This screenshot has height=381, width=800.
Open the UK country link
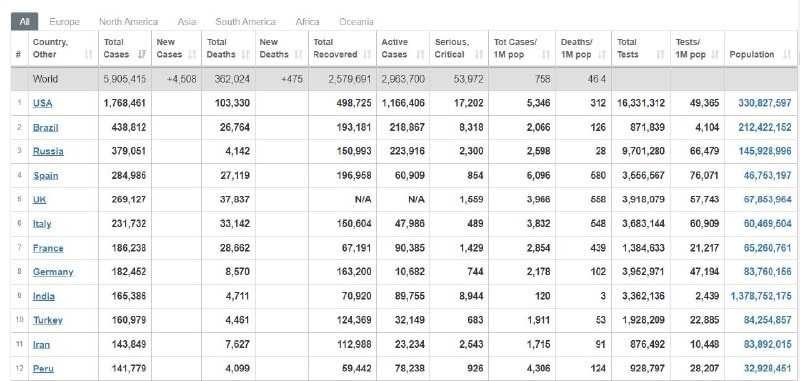(39, 199)
